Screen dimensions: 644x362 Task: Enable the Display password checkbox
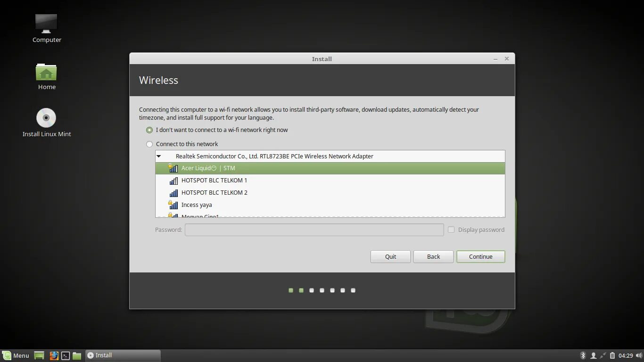pos(451,230)
